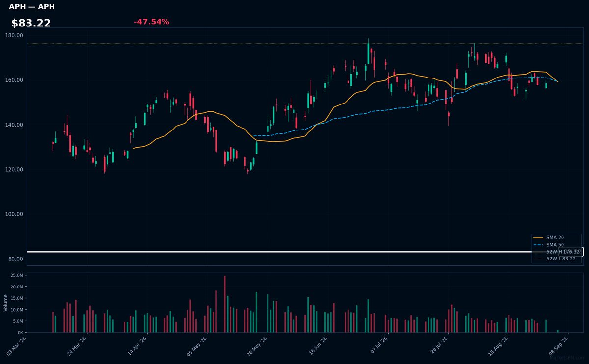Click the 180.00 price axis label
This screenshot has height=364, width=589.
tap(14, 35)
